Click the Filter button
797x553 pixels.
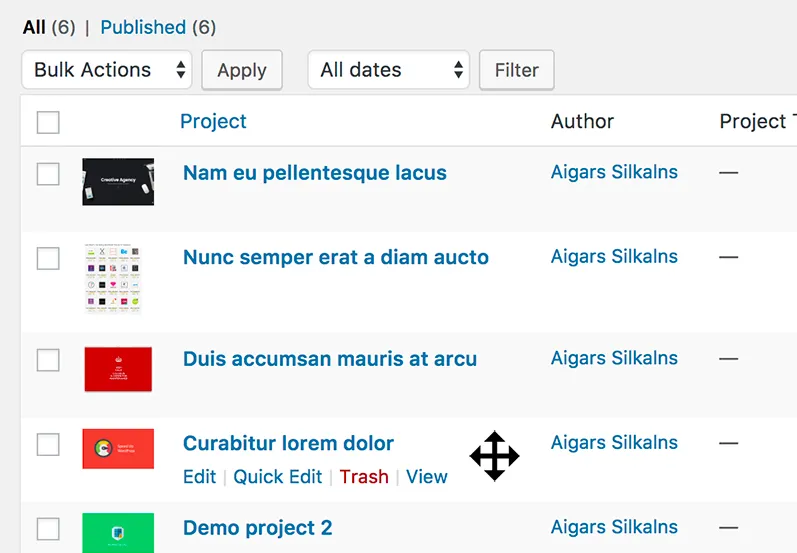tap(516, 70)
